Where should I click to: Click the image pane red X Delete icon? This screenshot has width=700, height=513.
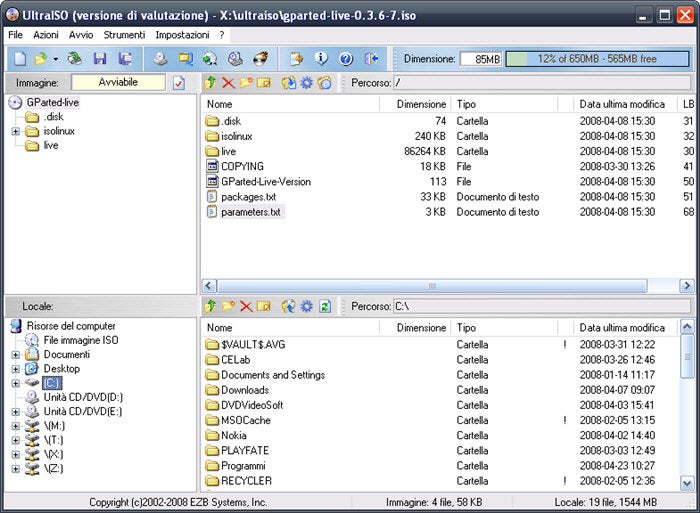coord(228,83)
